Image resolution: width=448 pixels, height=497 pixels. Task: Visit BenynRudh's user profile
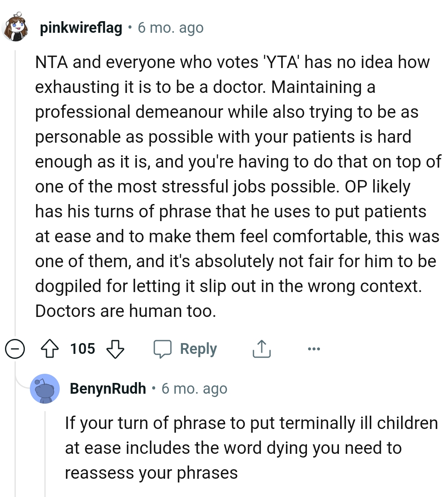pos(108,389)
